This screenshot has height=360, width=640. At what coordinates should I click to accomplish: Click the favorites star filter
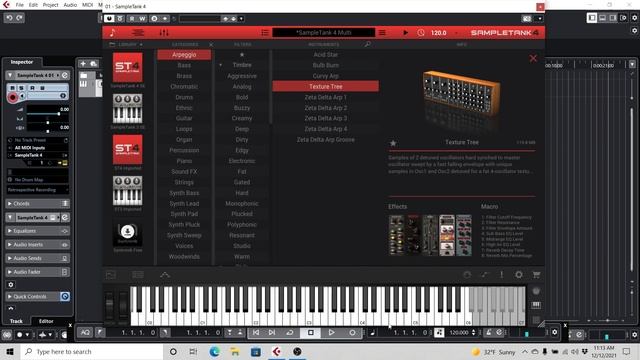point(242,55)
